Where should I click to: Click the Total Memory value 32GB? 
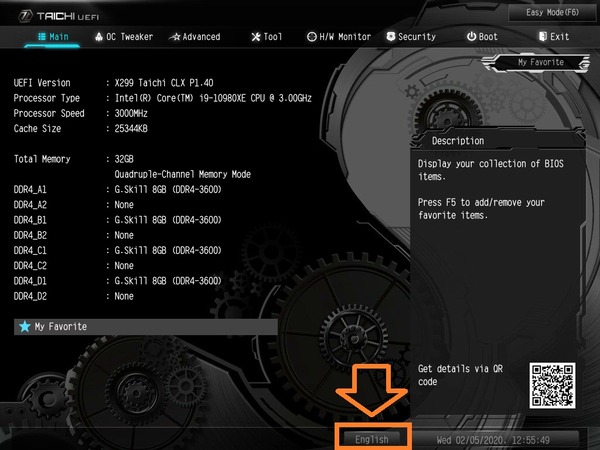click(x=124, y=159)
